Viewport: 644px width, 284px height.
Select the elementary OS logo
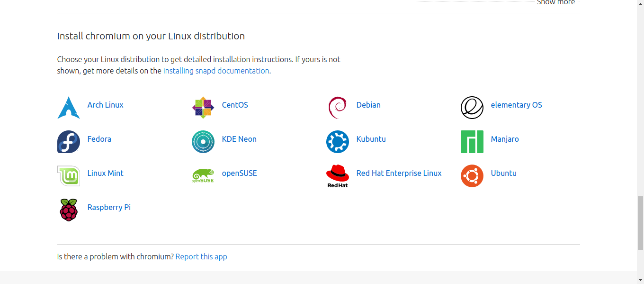click(472, 107)
